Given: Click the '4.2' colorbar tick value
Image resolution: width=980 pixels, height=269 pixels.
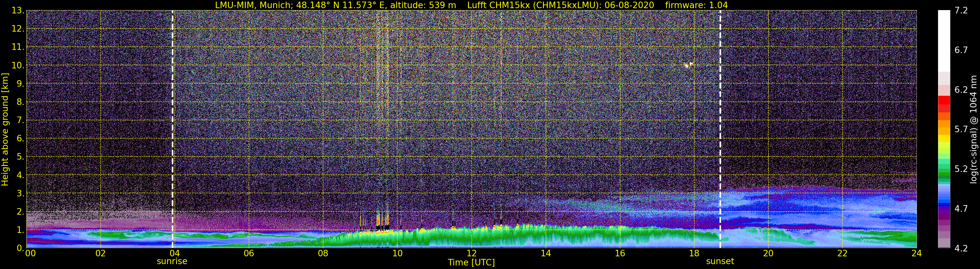Looking at the screenshot, I should [961, 248].
